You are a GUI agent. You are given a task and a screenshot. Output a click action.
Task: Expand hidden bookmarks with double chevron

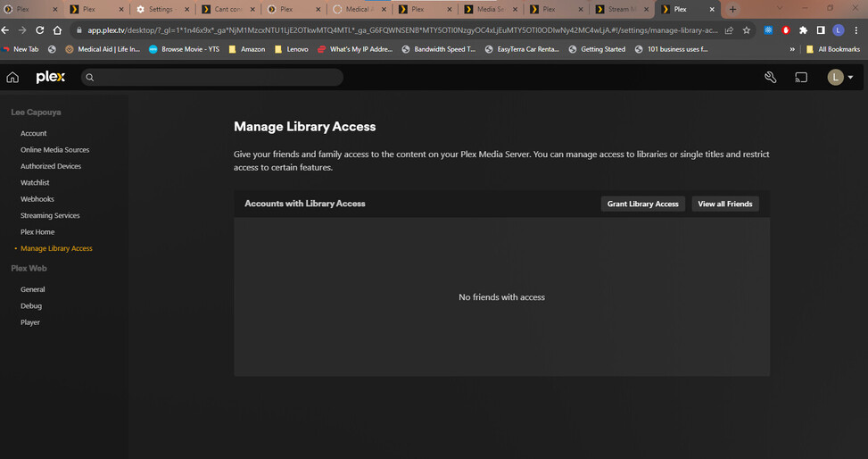pyautogui.click(x=792, y=49)
